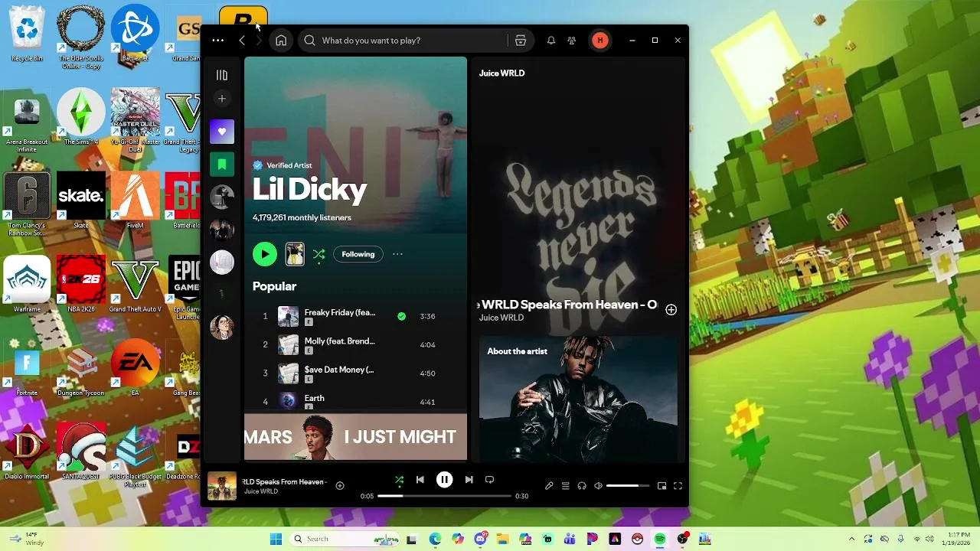Pause playback in the player bar

coord(444,480)
